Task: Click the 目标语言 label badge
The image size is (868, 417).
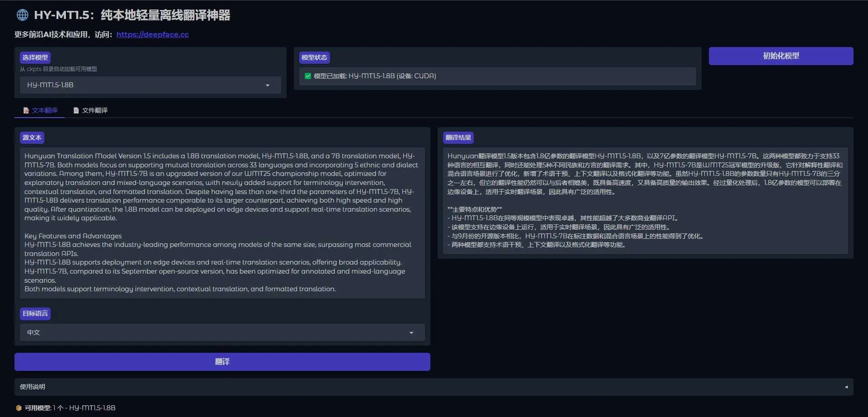Action: 35,313
